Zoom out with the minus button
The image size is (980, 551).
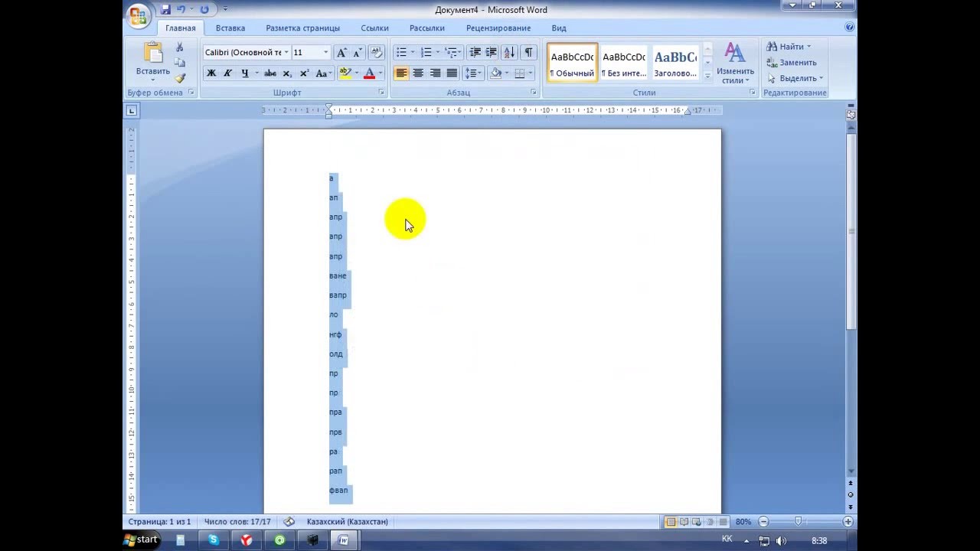763,522
